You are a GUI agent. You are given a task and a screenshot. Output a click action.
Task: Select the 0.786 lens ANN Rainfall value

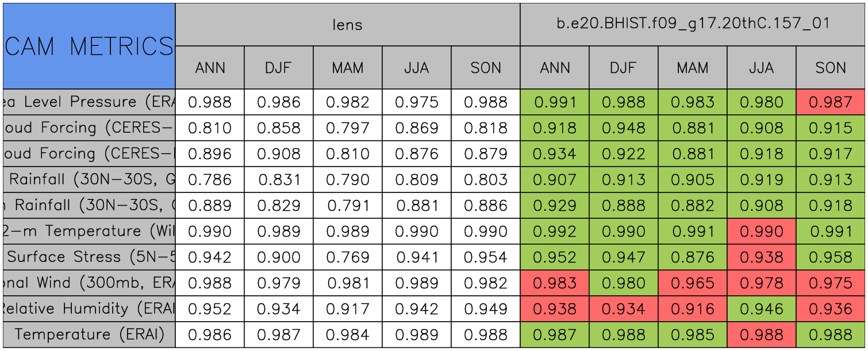click(210, 180)
